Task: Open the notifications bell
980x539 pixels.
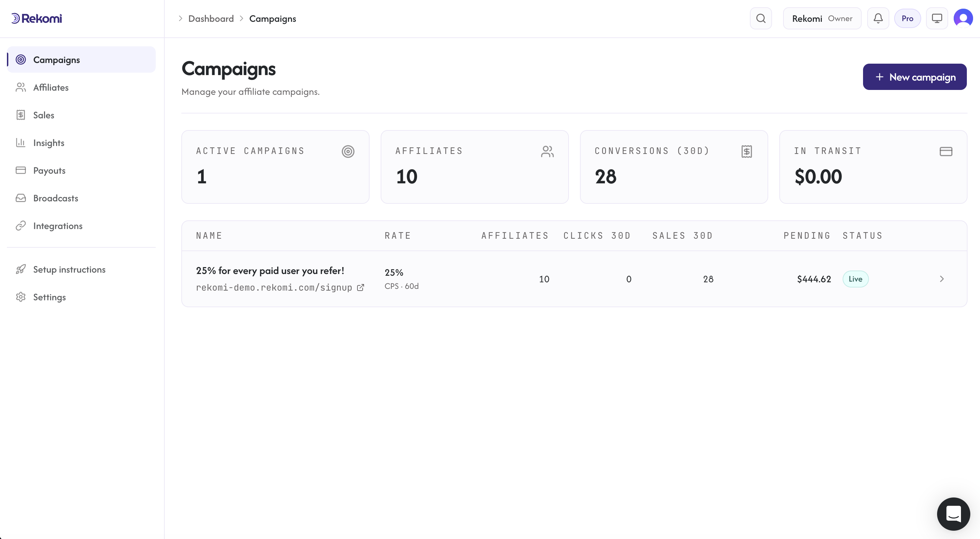Action: click(x=878, y=18)
